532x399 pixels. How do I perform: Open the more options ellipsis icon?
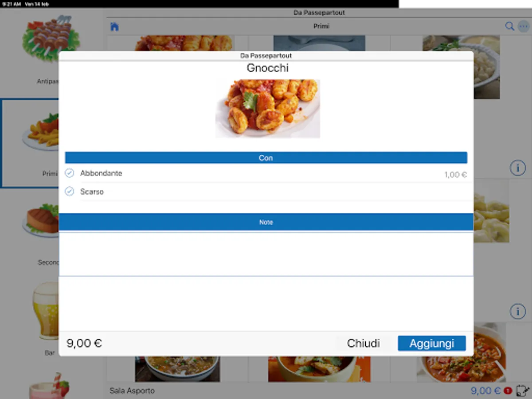[x=524, y=26]
